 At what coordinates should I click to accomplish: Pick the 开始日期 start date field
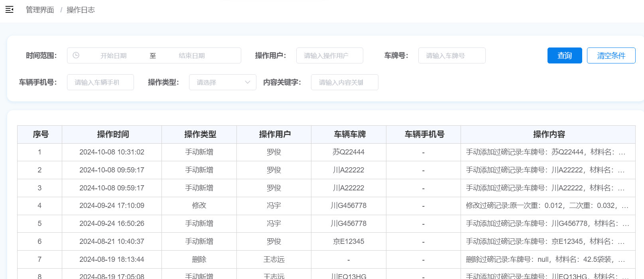pyautogui.click(x=114, y=55)
